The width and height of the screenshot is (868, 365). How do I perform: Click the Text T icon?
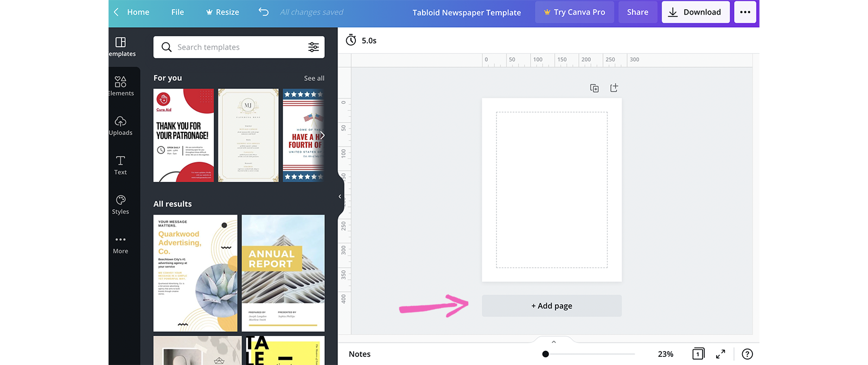pos(120,161)
